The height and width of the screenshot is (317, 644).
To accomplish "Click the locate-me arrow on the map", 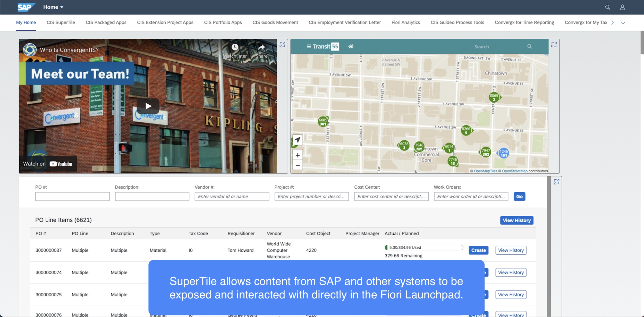I will (x=298, y=140).
